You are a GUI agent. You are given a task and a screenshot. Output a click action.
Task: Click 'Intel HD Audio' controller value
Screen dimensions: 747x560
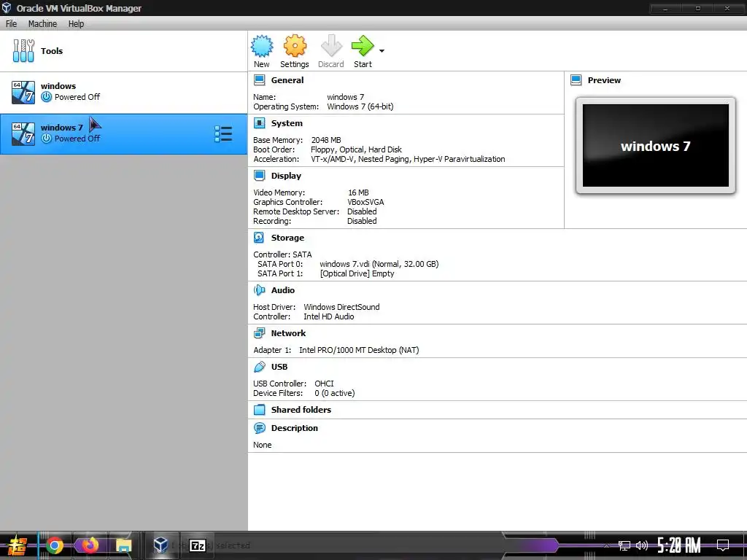329,316
